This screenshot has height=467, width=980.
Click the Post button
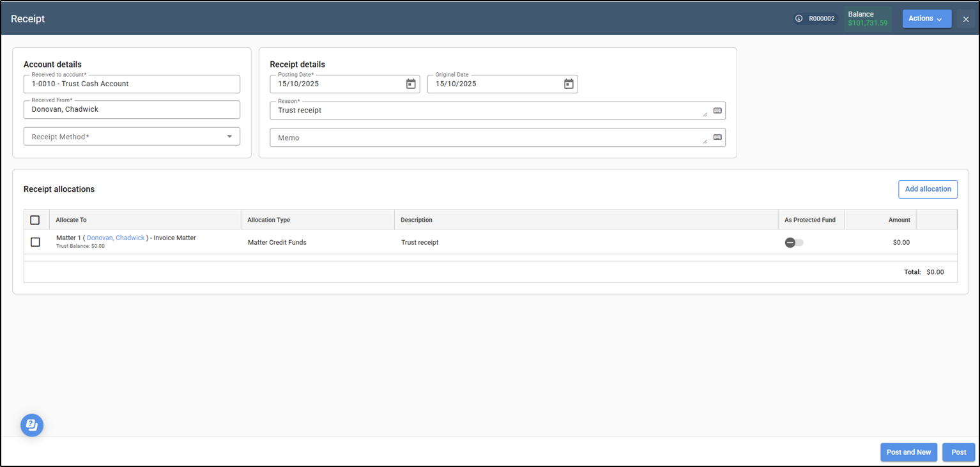pyautogui.click(x=958, y=452)
